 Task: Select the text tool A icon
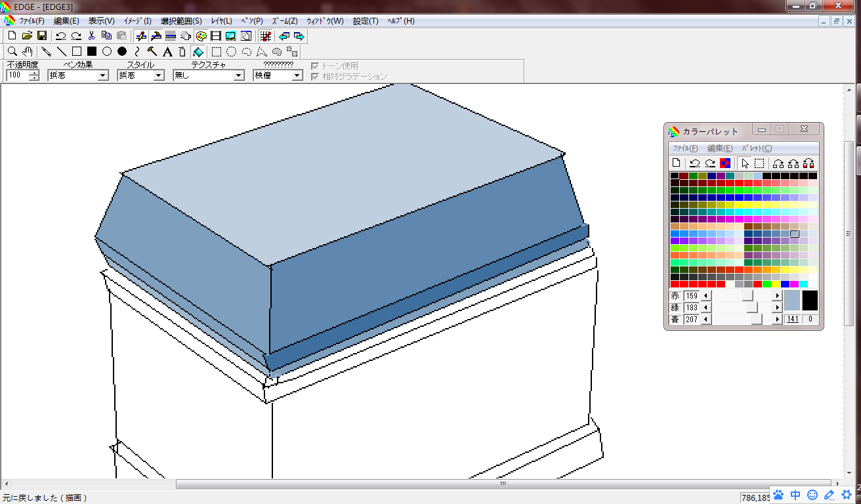coord(167,51)
